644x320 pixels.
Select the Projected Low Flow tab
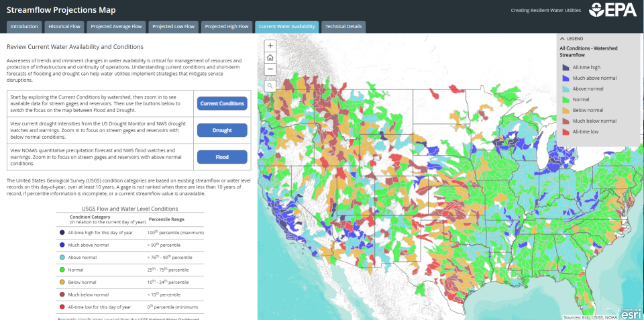pyautogui.click(x=173, y=27)
